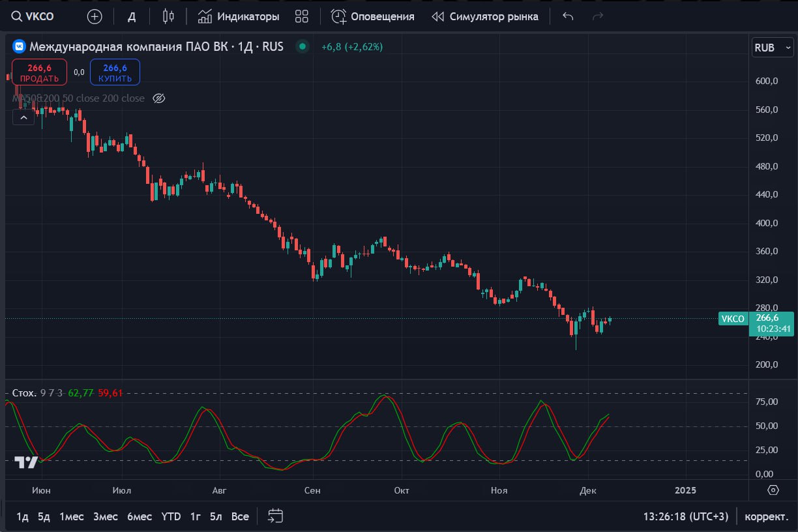
Task: Open the go-to-date calendar icon
Action: [x=276, y=516]
